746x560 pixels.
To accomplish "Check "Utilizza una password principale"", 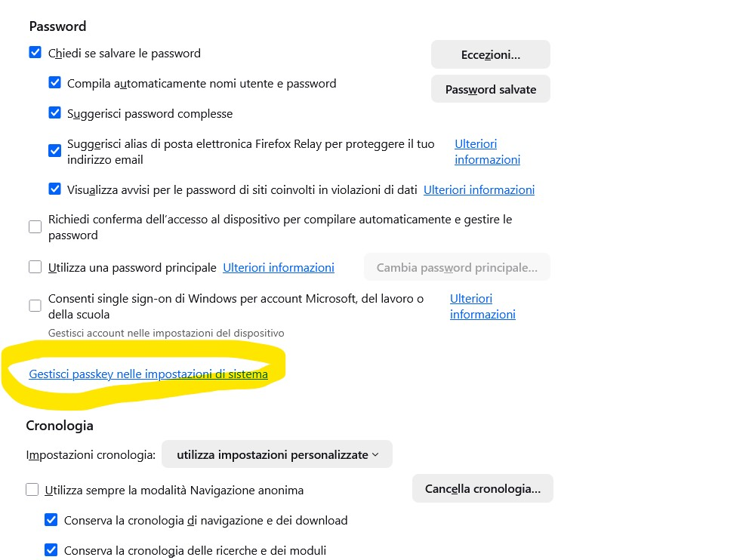I will click(x=35, y=266).
